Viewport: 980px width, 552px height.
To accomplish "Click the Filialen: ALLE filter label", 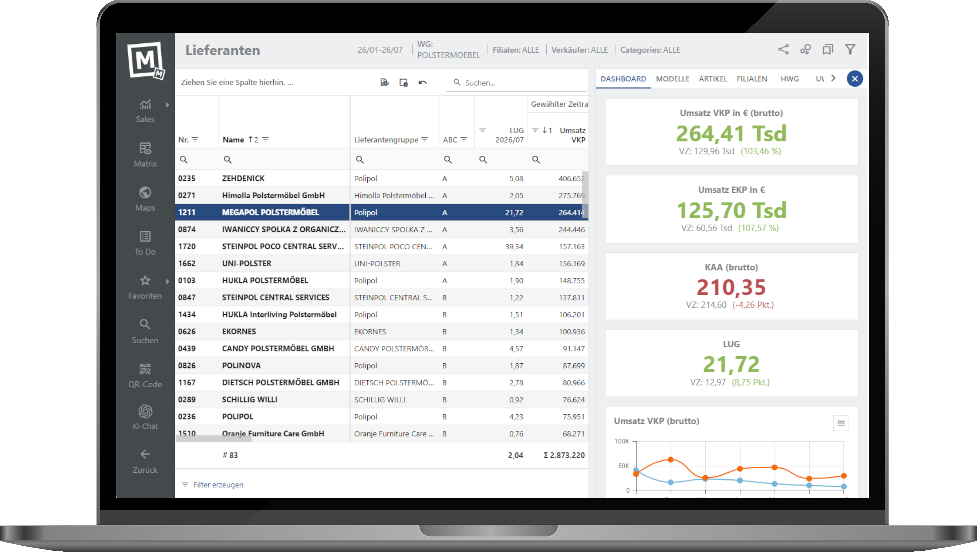I will pos(516,50).
